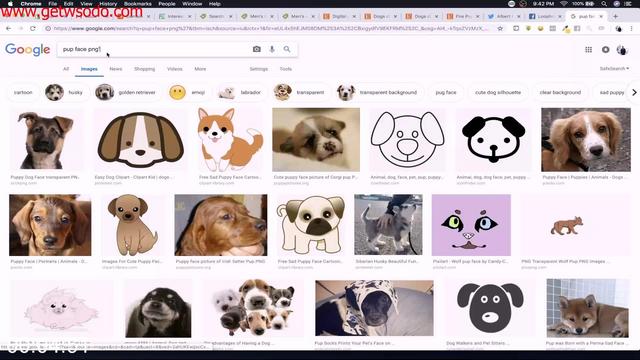Select the cartoon suggestion chip
Image resolution: width=640 pixels, height=360 pixels.
pos(23,93)
